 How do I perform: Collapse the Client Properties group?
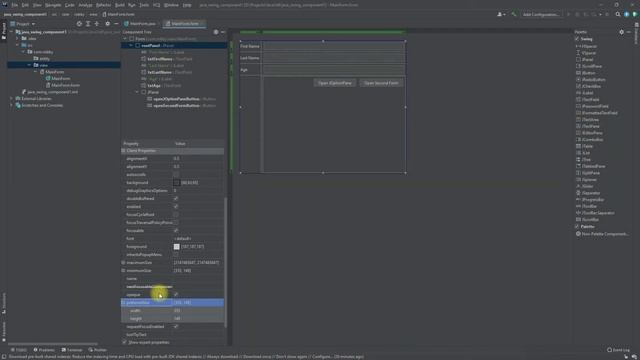124,151
